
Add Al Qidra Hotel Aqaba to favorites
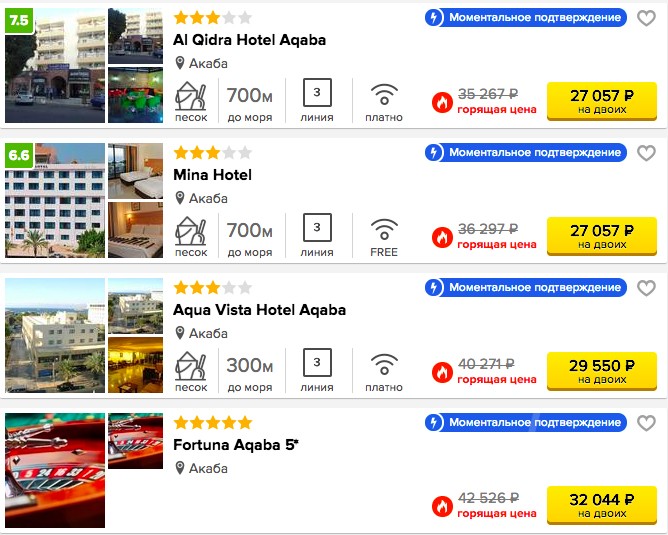pos(646,18)
